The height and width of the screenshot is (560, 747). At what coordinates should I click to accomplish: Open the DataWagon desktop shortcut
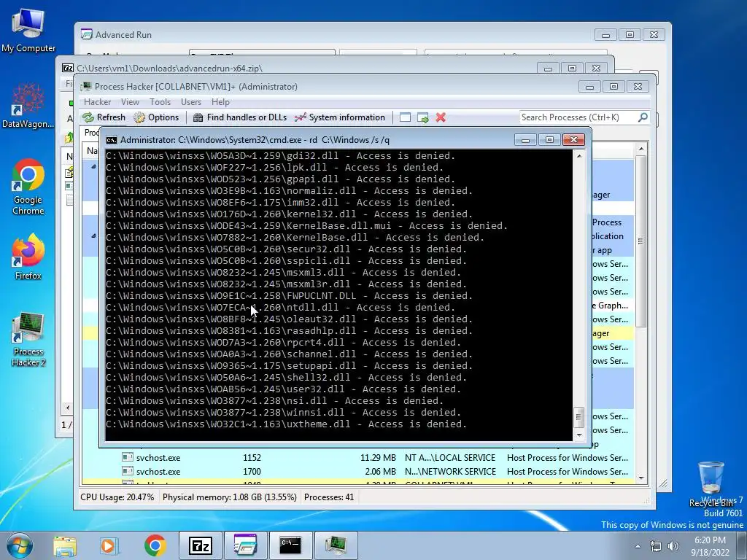click(x=28, y=106)
